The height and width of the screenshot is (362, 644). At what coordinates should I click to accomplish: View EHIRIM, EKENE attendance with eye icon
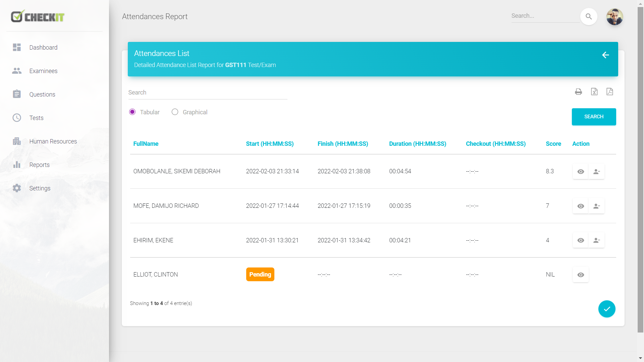point(581,240)
